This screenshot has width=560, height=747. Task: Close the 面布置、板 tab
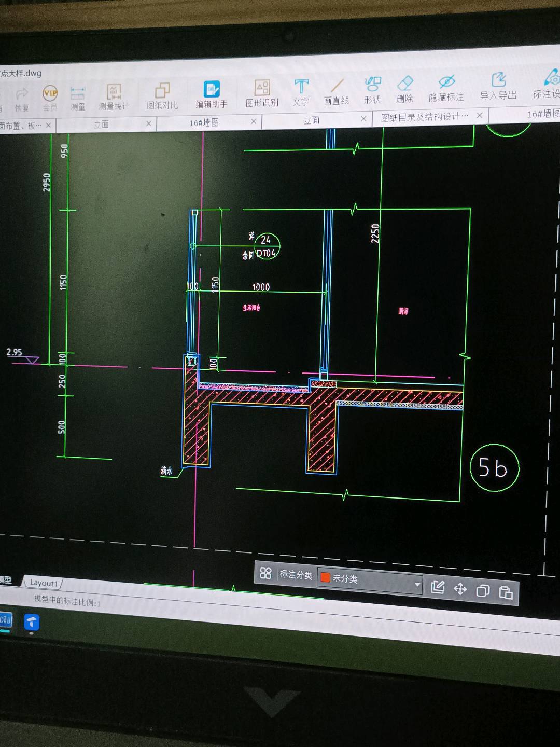pyautogui.click(x=48, y=125)
